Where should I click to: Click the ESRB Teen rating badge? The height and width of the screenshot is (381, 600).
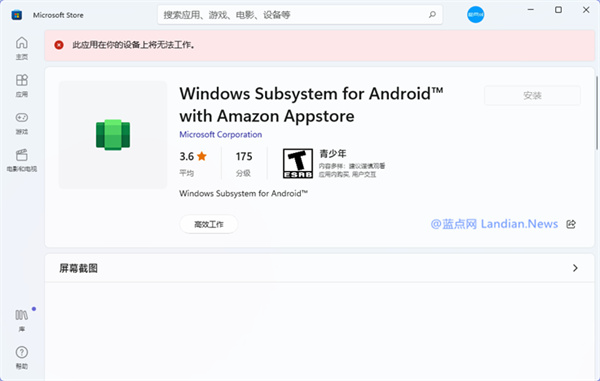[x=298, y=163]
